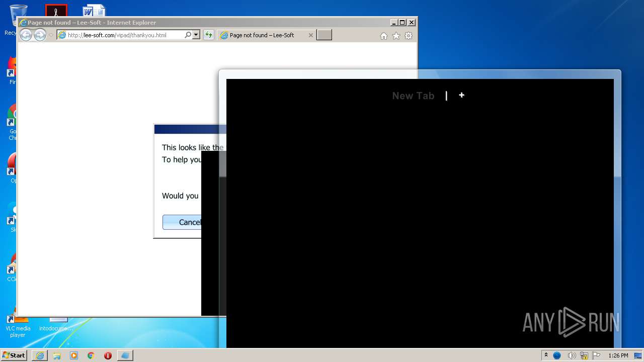Open the volume speaker tray icon
This screenshot has height=362, width=644.
point(572,355)
